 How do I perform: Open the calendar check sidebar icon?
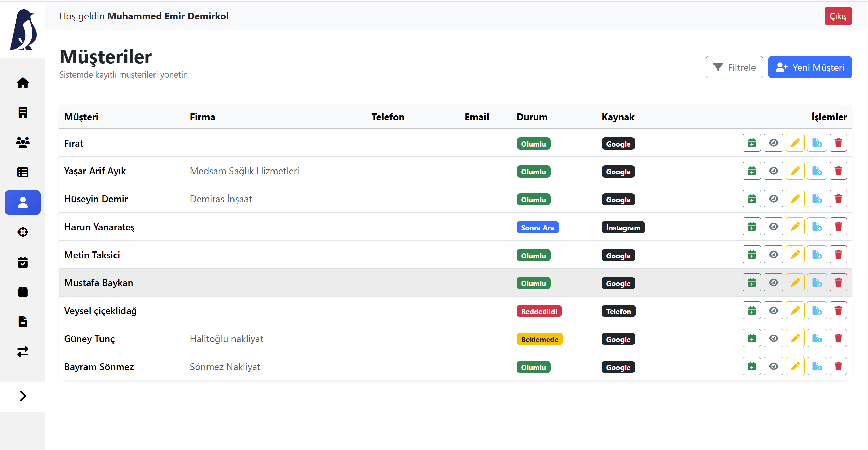(x=23, y=262)
